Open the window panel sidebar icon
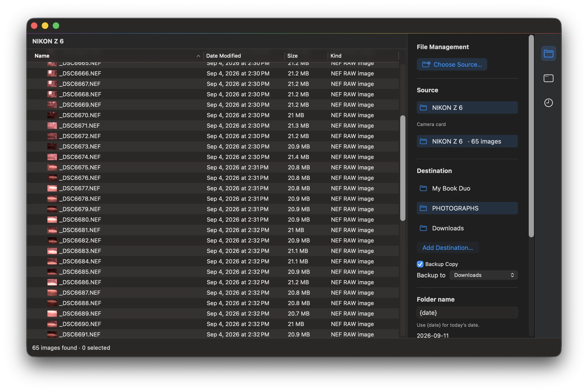Image resolution: width=588 pixels, height=392 pixels. (x=548, y=78)
